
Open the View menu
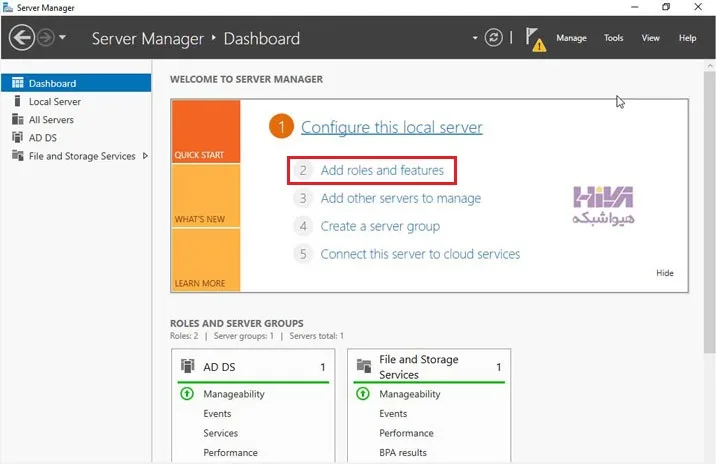[x=650, y=38]
